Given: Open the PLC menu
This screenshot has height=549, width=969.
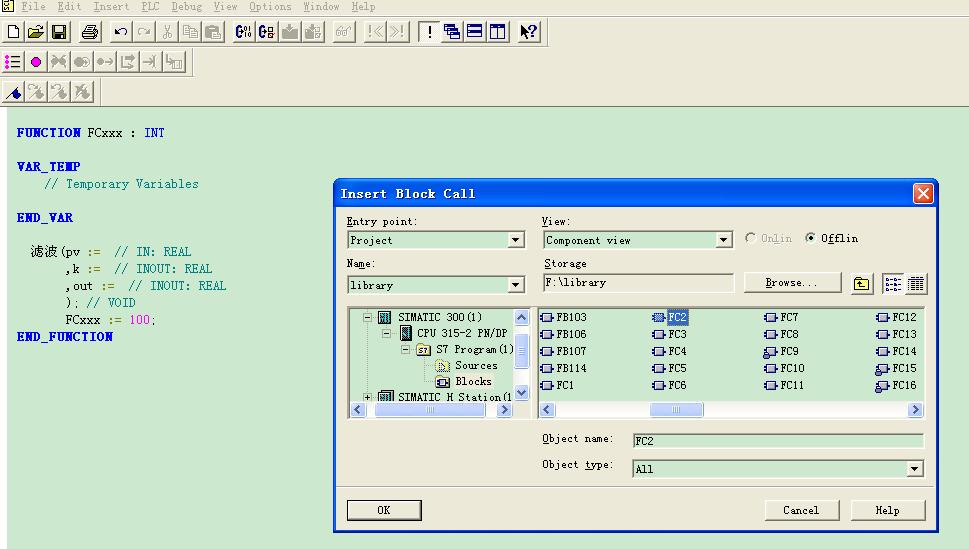Looking at the screenshot, I should [150, 7].
